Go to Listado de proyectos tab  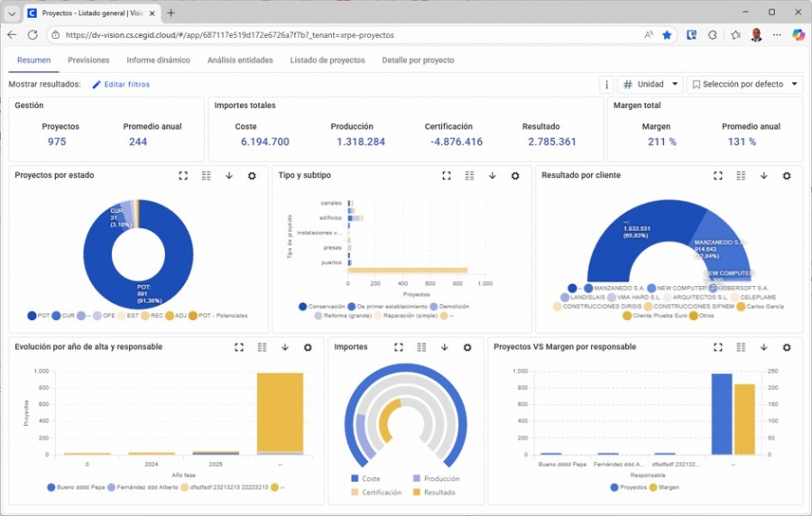click(x=327, y=60)
